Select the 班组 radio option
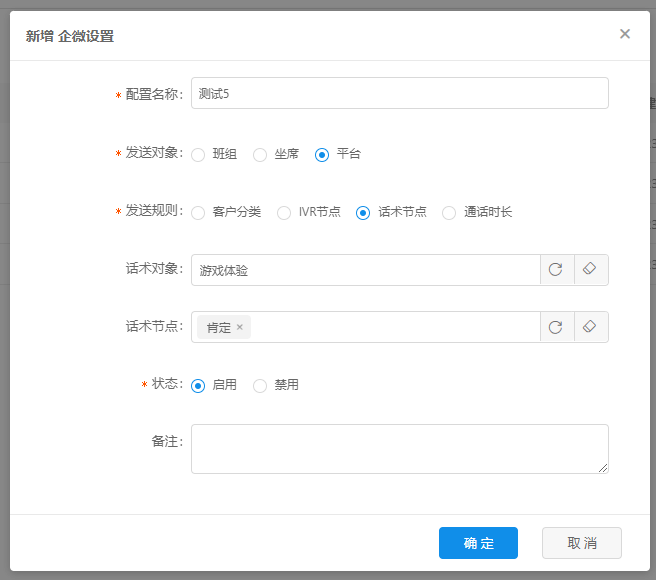The height and width of the screenshot is (580, 656). tap(198, 155)
